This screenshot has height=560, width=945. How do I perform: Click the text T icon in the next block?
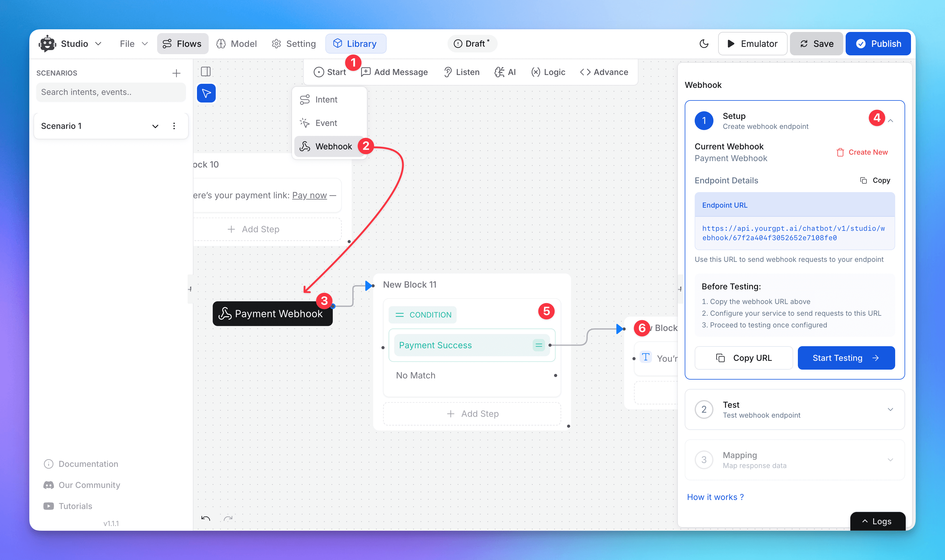pyautogui.click(x=646, y=357)
